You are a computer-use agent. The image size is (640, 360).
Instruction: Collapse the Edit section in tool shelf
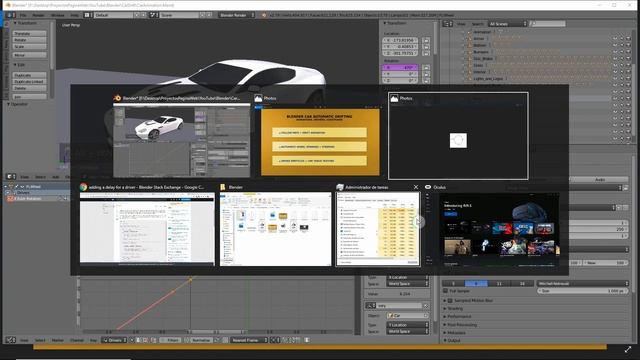tap(19, 65)
